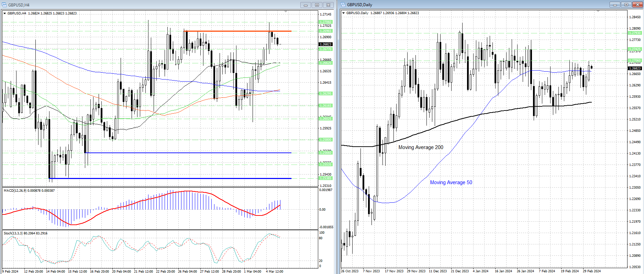Viewport: 644px width, 274px height.
Task: Click the green 1.27060 level tag on H4 chart
Action: click(325, 22)
